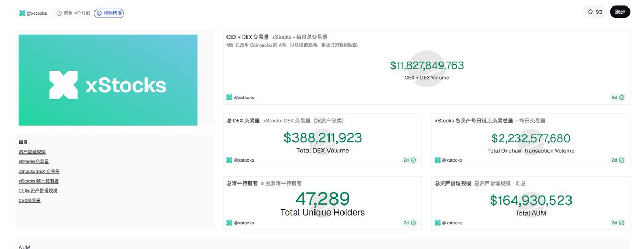
Task: Click the 总资产管理规模 card title
Action: coord(453,183)
